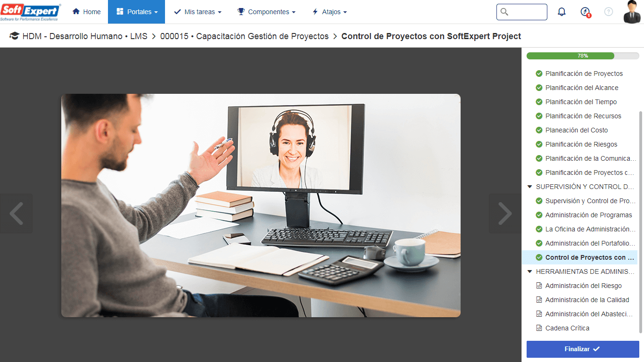Image resolution: width=644 pixels, height=362 pixels.
Task: Collapse the HERRAMIENTAS DE ADMINIS… section
Action: tap(530, 271)
